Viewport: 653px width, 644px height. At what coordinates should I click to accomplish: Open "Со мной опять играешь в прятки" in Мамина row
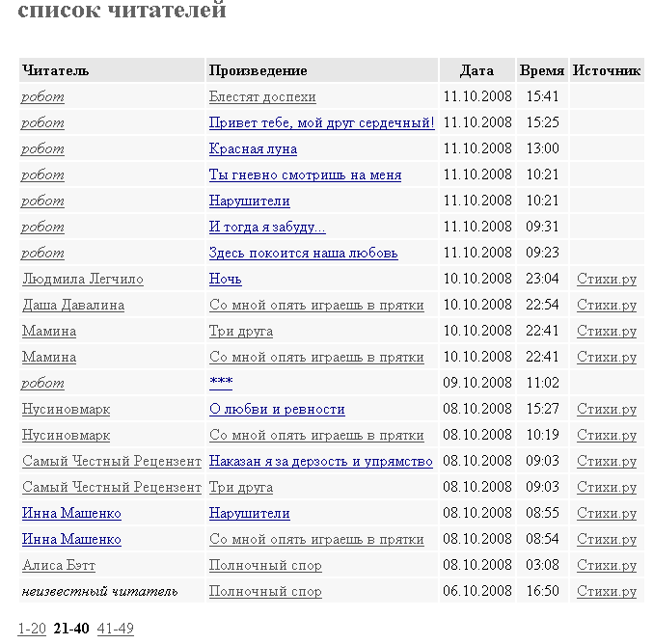(x=316, y=357)
